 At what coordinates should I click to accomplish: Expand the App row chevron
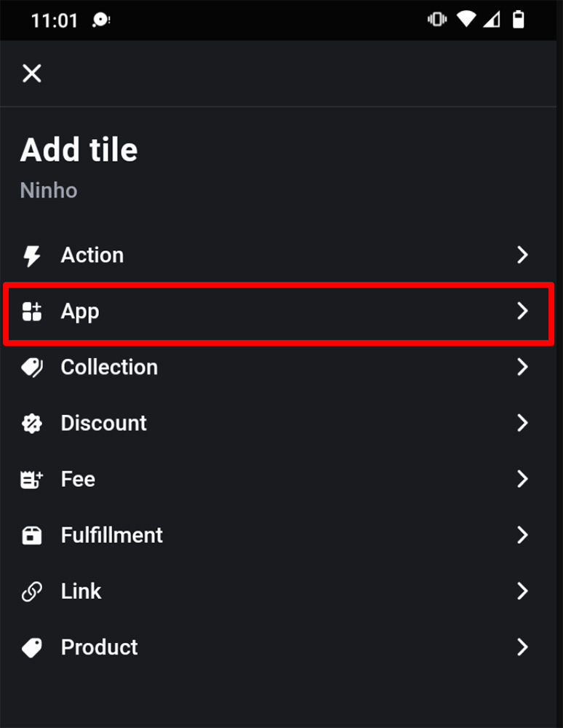point(522,311)
